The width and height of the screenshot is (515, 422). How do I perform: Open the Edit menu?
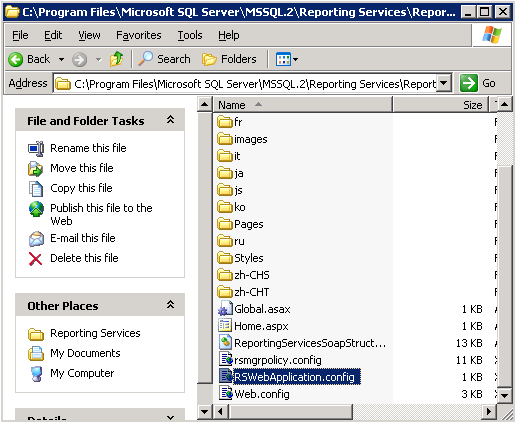(53, 35)
